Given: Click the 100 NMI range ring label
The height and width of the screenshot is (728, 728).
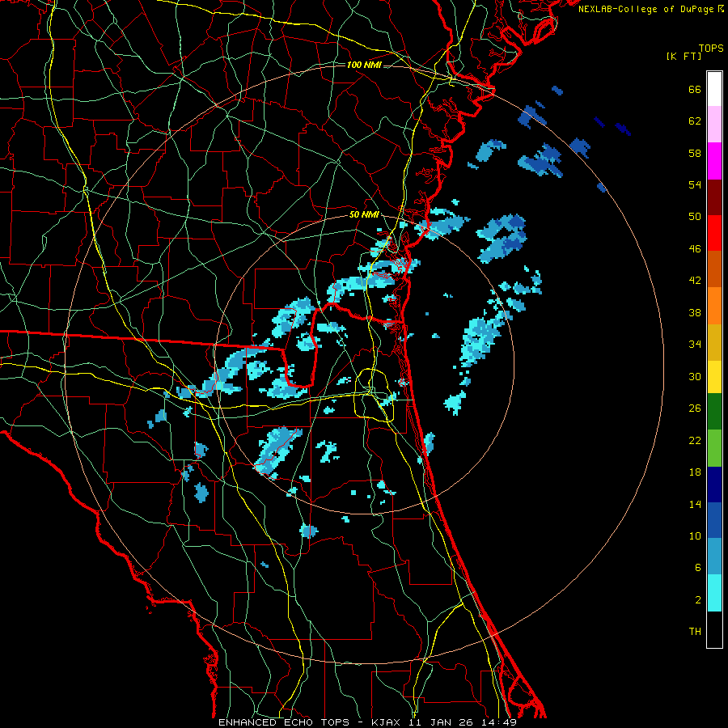Looking at the screenshot, I should tap(364, 65).
